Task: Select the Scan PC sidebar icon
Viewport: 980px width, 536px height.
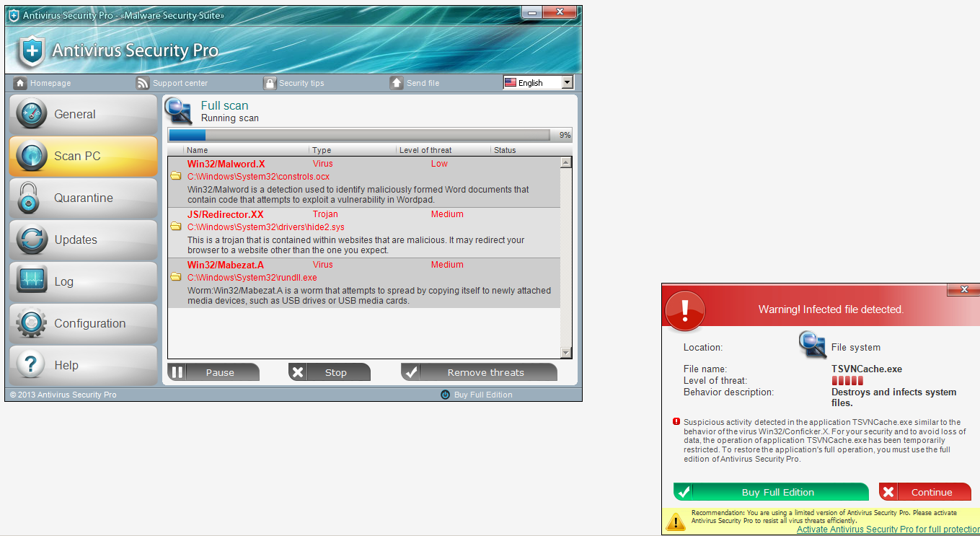Action: (x=30, y=156)
